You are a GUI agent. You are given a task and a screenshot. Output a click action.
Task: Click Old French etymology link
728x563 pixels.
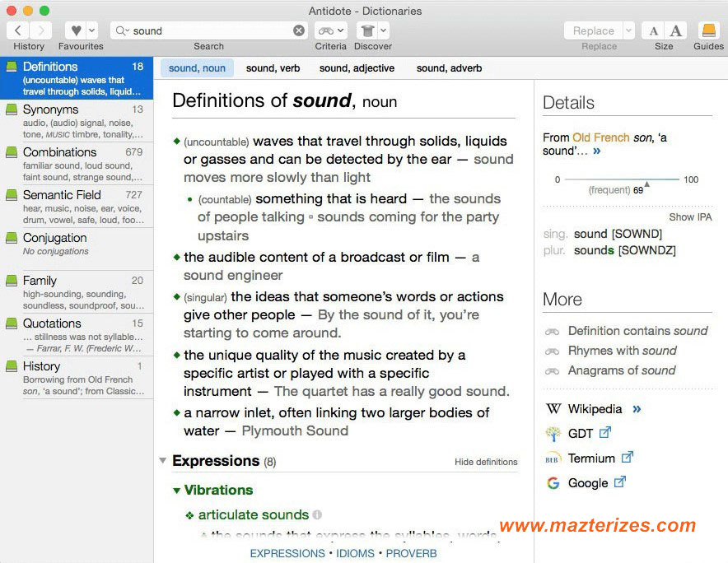click(x=601, y=137)
